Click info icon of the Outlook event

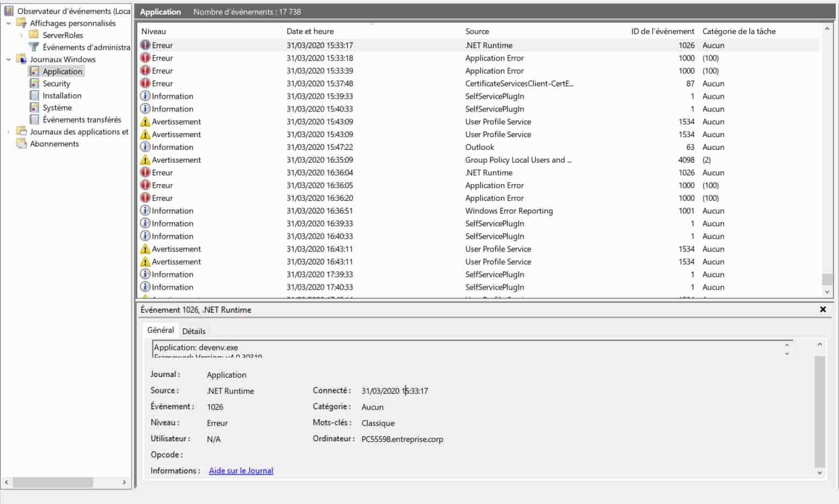(x=145, y=147)
